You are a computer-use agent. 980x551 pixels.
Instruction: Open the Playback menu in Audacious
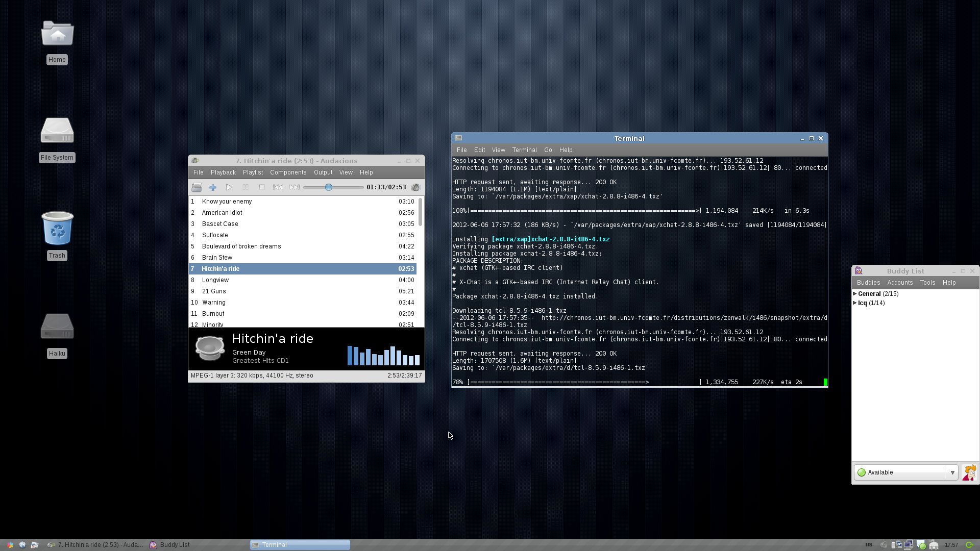point(223,172)
